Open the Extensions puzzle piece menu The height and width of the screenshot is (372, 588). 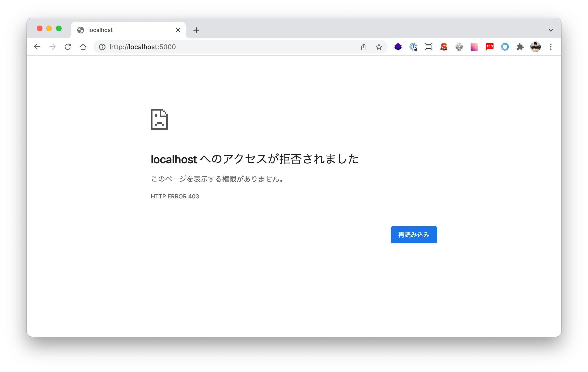[520, 47]
